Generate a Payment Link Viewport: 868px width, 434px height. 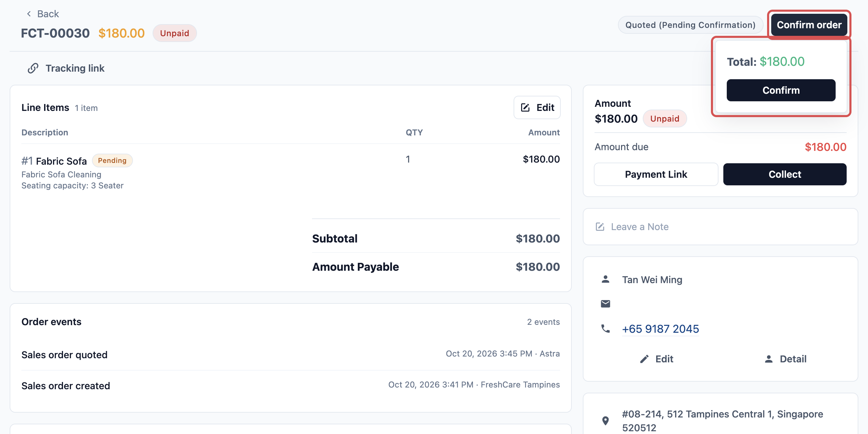pos(656,174)
